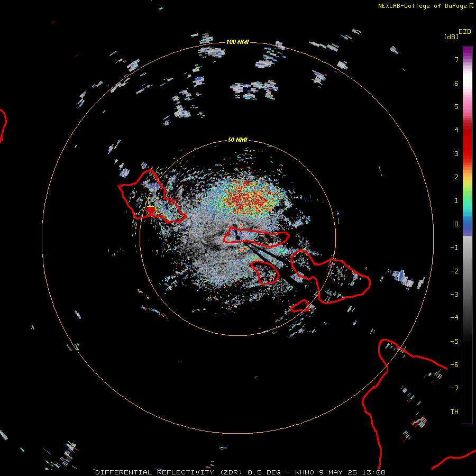Viewport: 476px width, 476px height.
Task: Click the NEXLAB-College of DuPage credit text
Action: [x=422, y=6]
